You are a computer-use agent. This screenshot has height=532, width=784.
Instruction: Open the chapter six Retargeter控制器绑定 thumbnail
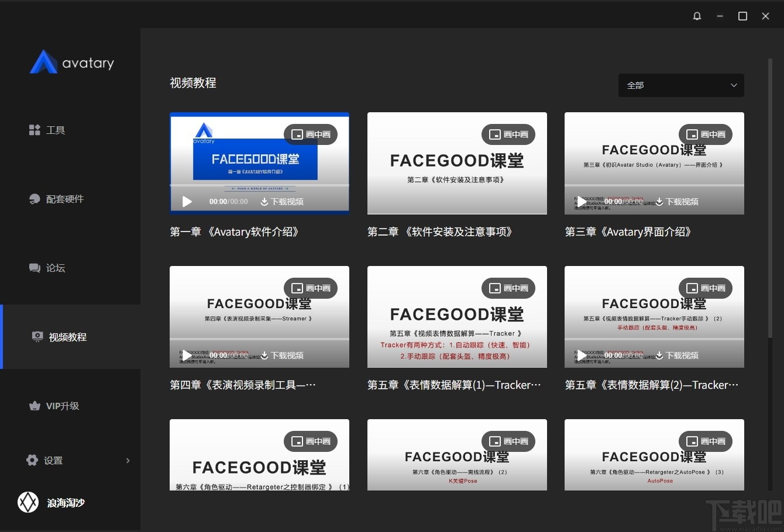coord(259,455)
